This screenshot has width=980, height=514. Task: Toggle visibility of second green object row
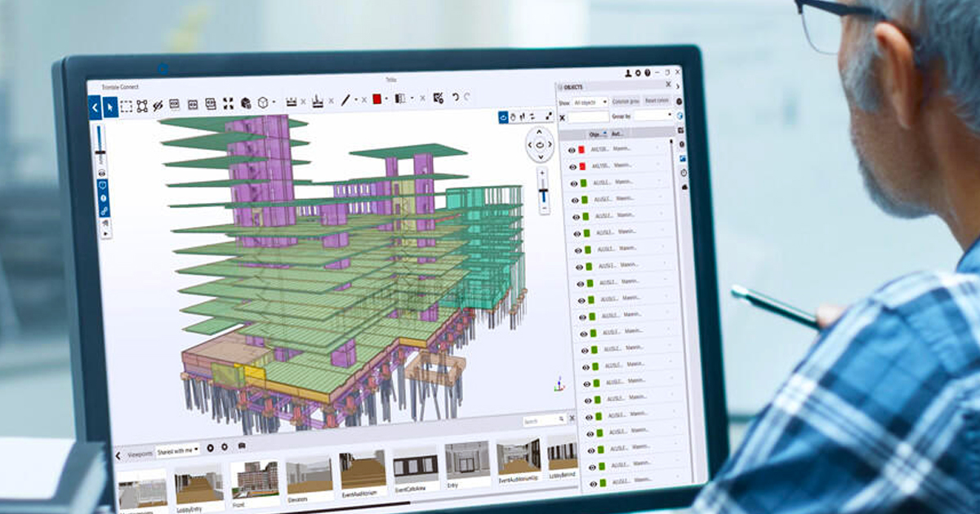click(x=575, y=200)
